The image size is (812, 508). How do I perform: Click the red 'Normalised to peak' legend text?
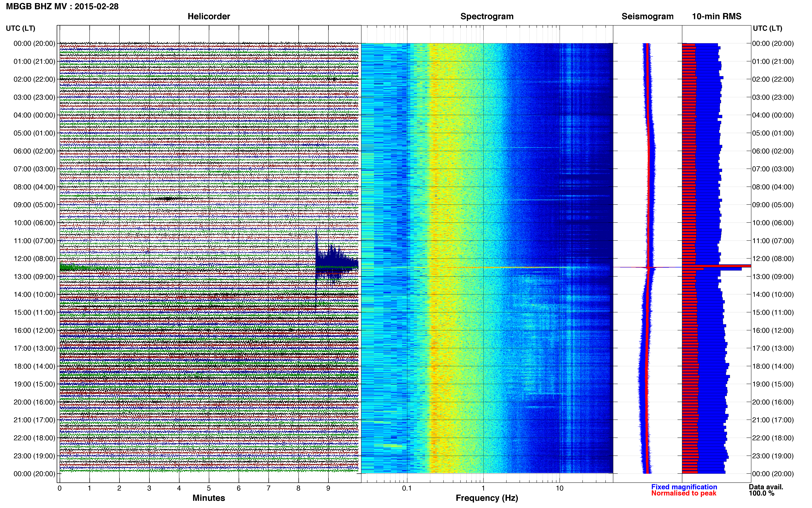[684, 493]
